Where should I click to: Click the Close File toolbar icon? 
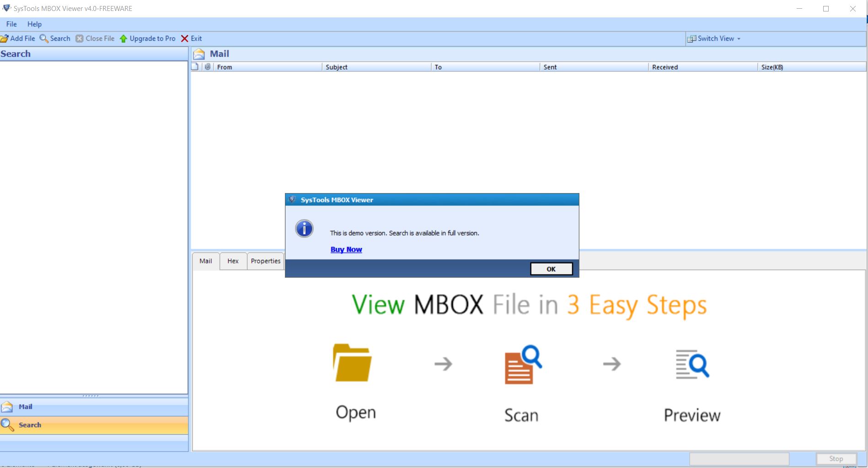click(80, 39)
